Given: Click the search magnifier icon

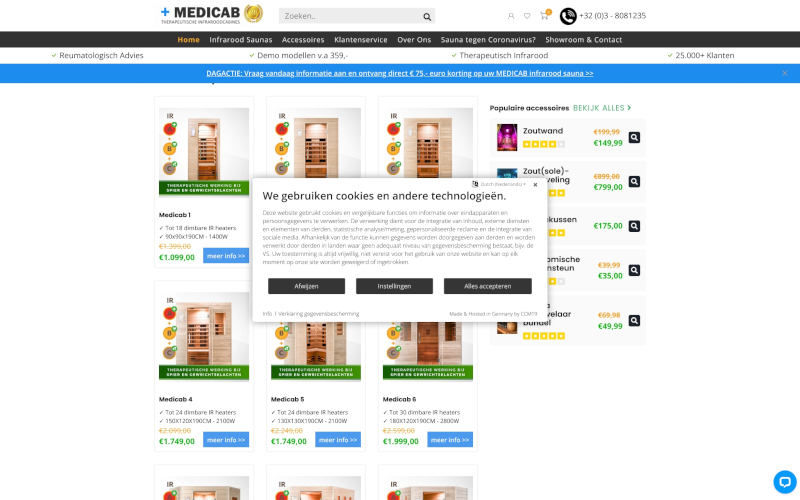Looking at the screenshot, I should point(427,17).
